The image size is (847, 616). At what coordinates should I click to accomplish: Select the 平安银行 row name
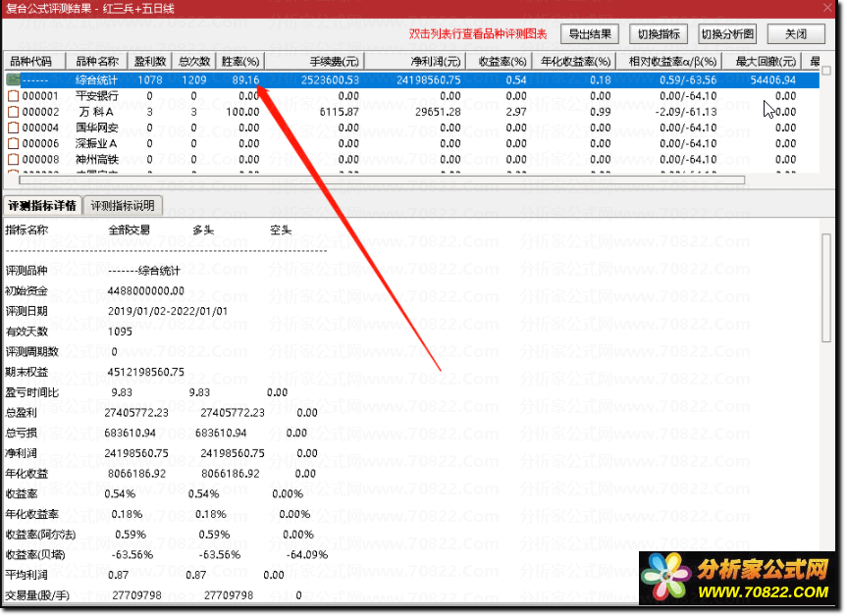click(97, 96)
